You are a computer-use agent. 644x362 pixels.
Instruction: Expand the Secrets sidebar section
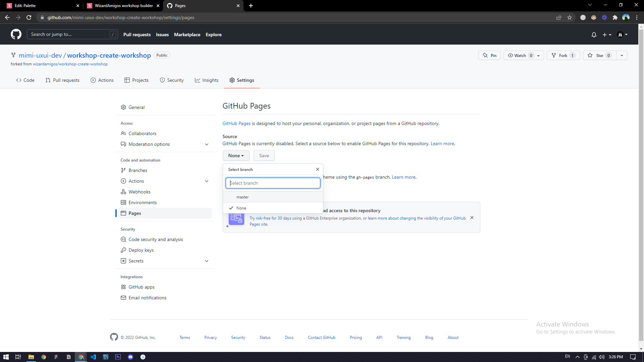[206, 261]
